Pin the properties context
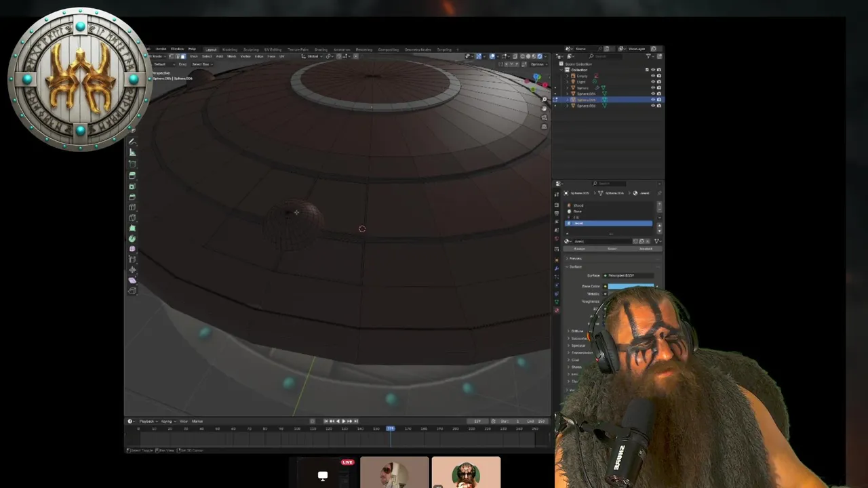 [659, 193]
